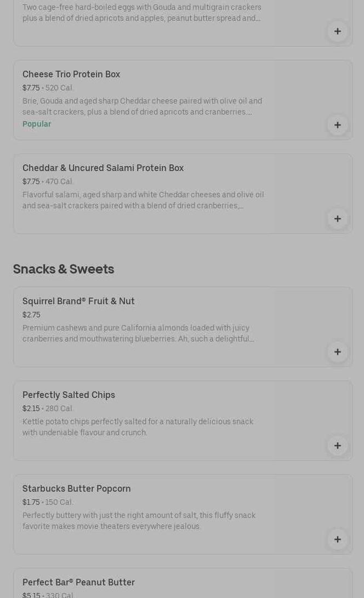Add Cheddar & Uncured Salami Protein Box
Viewport: 364px width, 598px height.
coord(337,219)
